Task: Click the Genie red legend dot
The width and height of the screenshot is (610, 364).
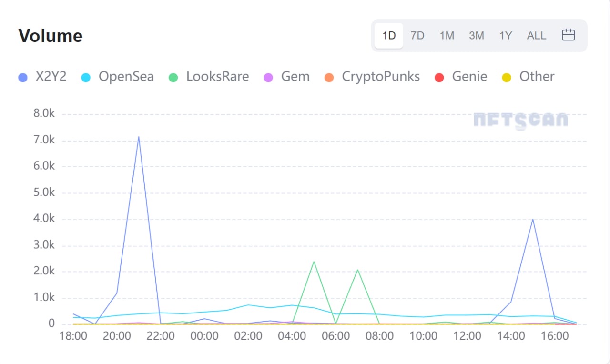Action: (x=439, y=77)
